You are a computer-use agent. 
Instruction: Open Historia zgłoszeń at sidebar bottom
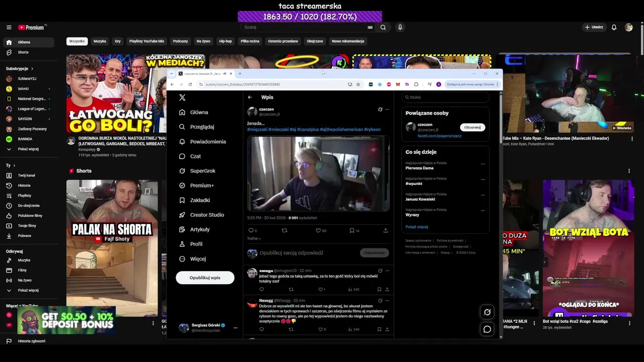pos(29,341)
